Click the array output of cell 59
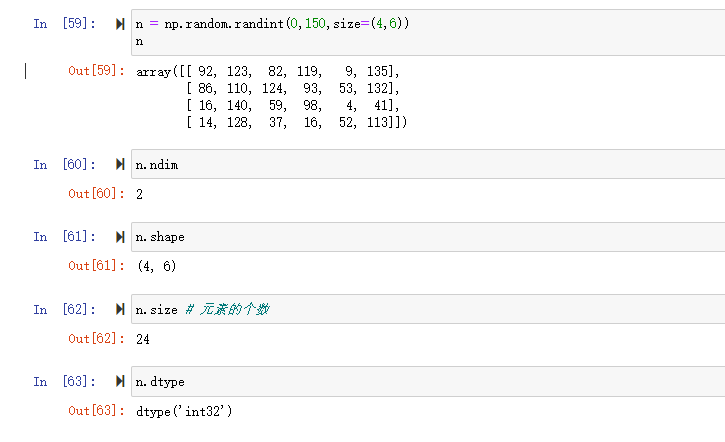The height and width of the screenshot is (442, 725). pos(271,97)
